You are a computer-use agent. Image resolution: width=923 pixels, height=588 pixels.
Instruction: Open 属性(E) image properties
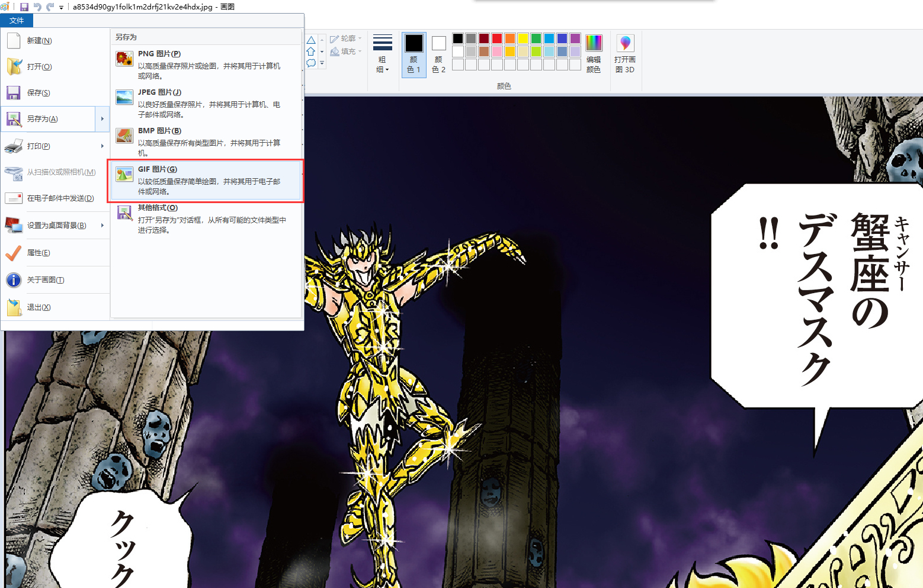click(56, 253)
